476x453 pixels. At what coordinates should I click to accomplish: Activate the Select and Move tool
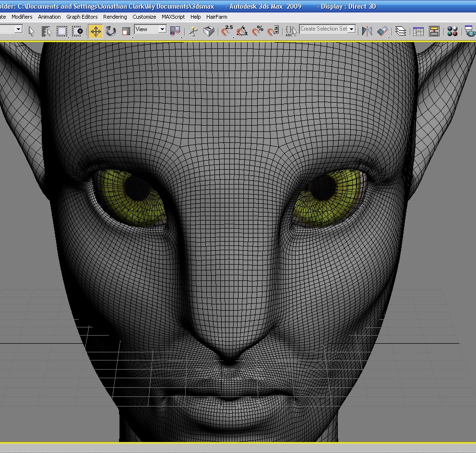click(95, 31)
